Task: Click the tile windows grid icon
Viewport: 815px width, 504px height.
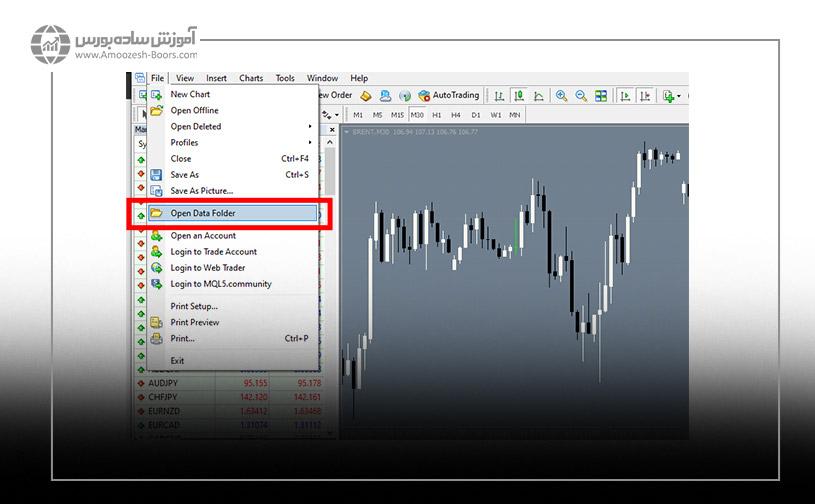Action: click(x=601, y=96)
